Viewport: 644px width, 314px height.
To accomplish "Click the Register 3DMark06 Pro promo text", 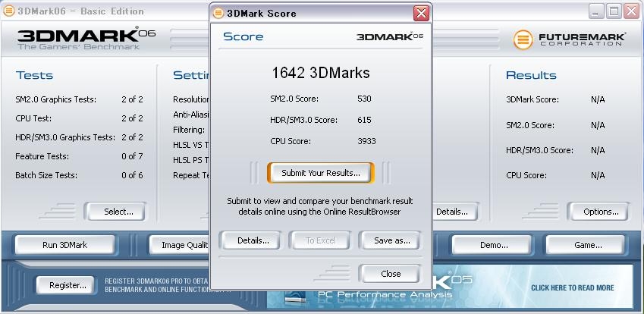I will click(x=157, y=285).
